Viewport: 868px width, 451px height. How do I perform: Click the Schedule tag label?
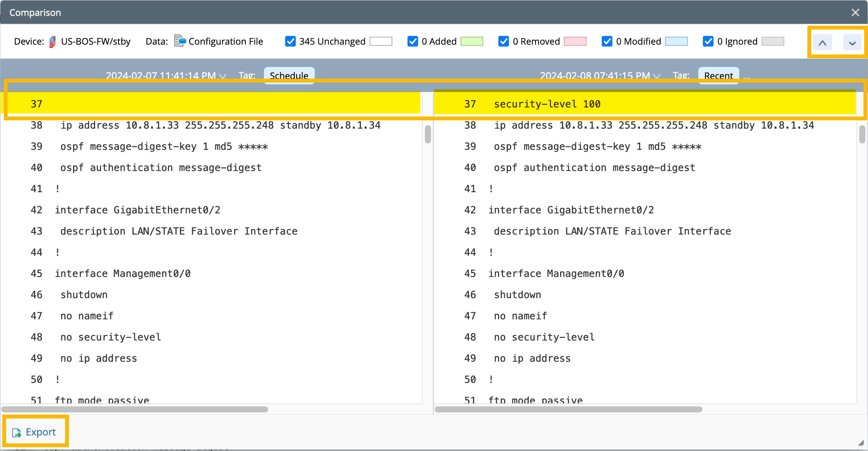(289, 76)
